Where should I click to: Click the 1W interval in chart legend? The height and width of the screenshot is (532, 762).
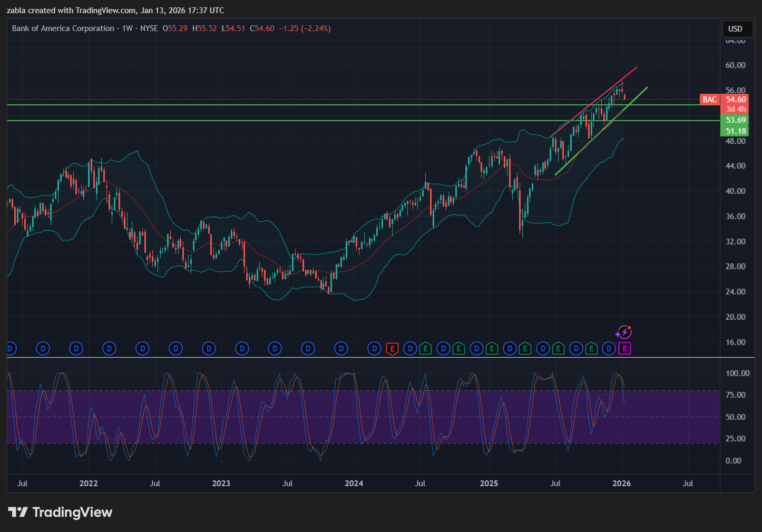pos(127,28)
